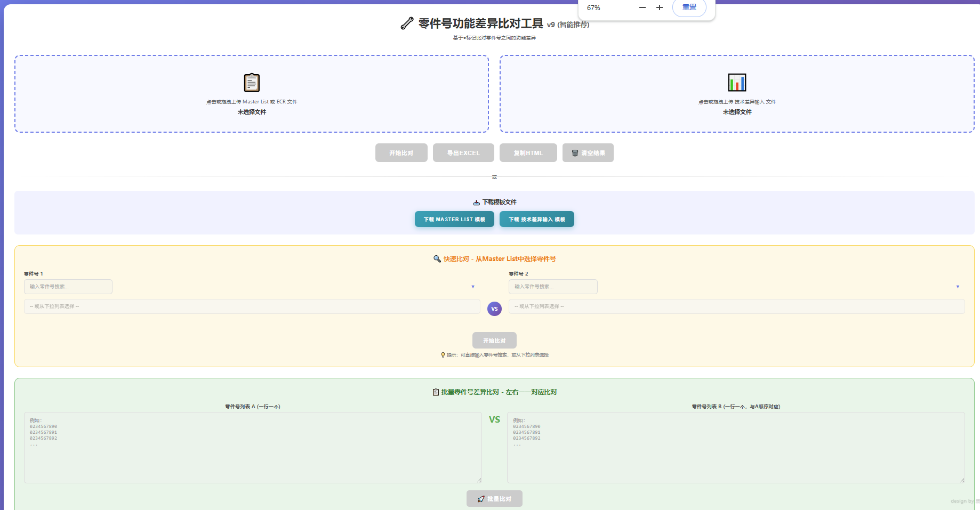Reset zoom with the 重置 button

point(689,7)
